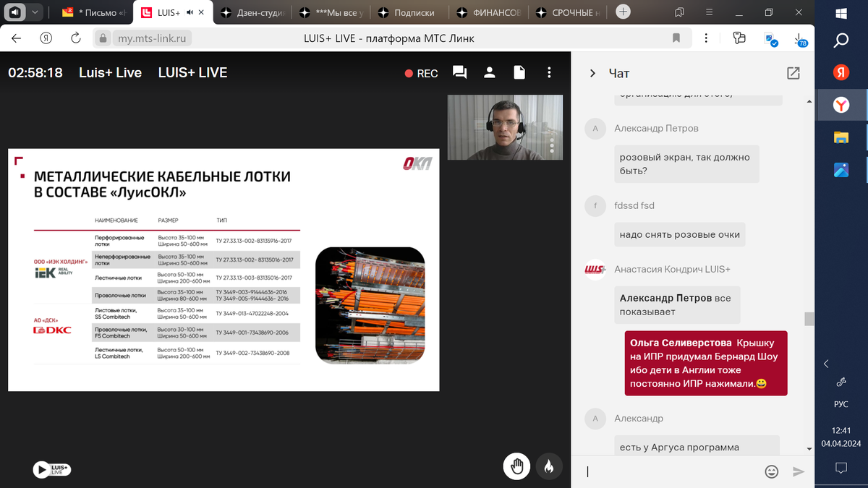Click sender name 'Анастасия Кондрич LUIS+'
Viewport: 868px width, 488px height.
(x=672, y=269)
